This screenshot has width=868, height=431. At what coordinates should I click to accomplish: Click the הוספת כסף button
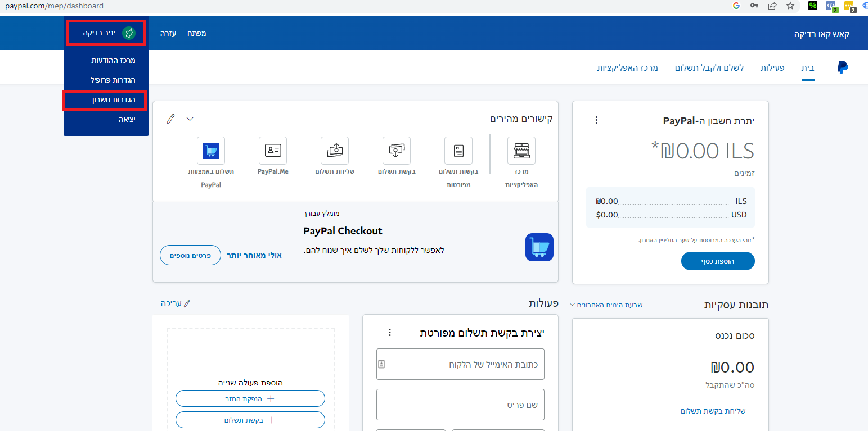(718, 261)
